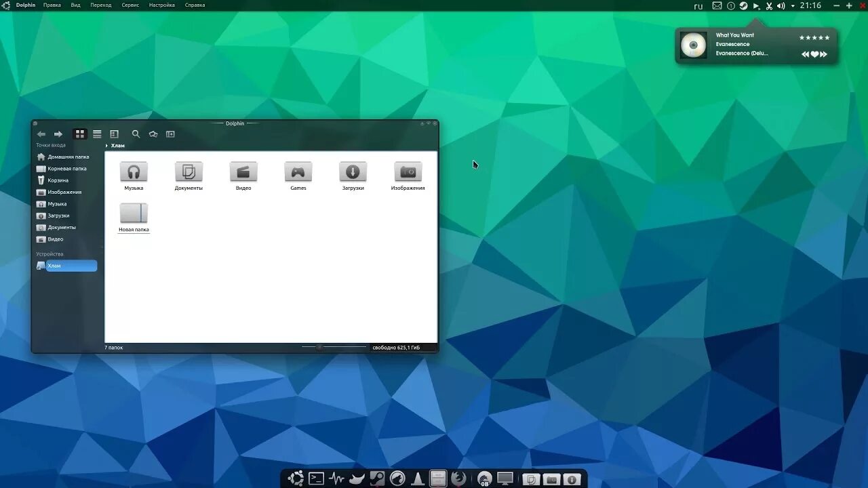Click the file manager drawer icon in dock

pyautogui.click(x=438, y=479)
